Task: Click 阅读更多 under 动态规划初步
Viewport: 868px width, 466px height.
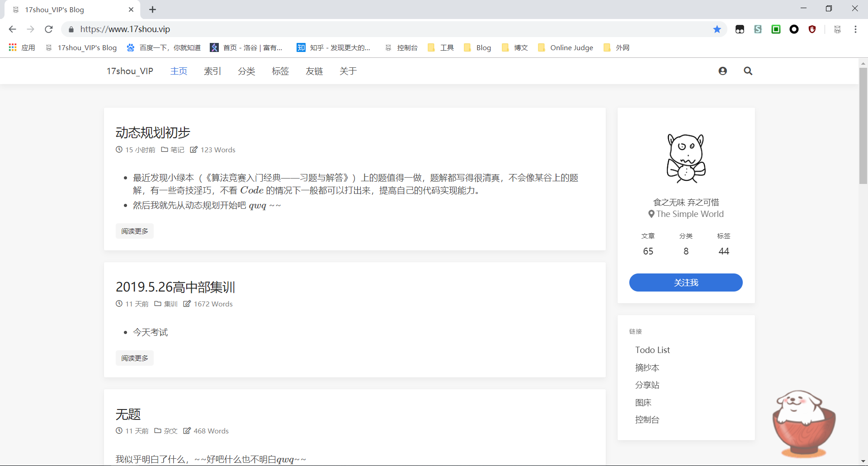Action: [x=135, y=231]
